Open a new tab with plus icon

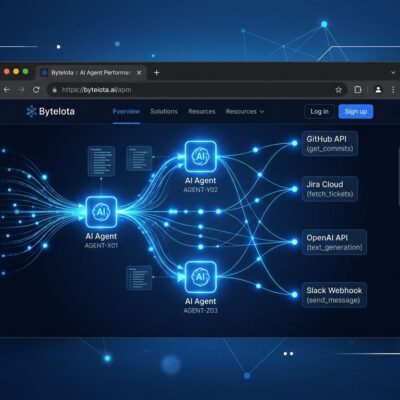click(x=156, y=73)
